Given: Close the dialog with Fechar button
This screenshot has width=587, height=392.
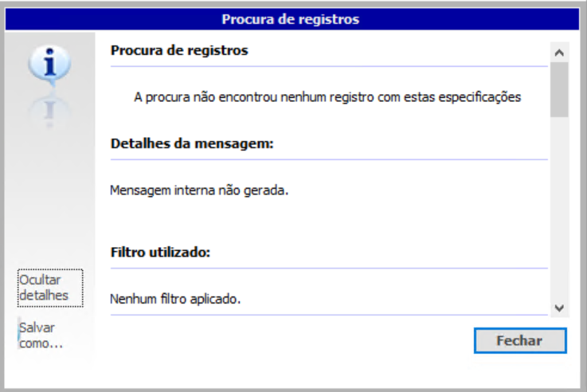Looking at the screenshot, I should tap(519, 340).
